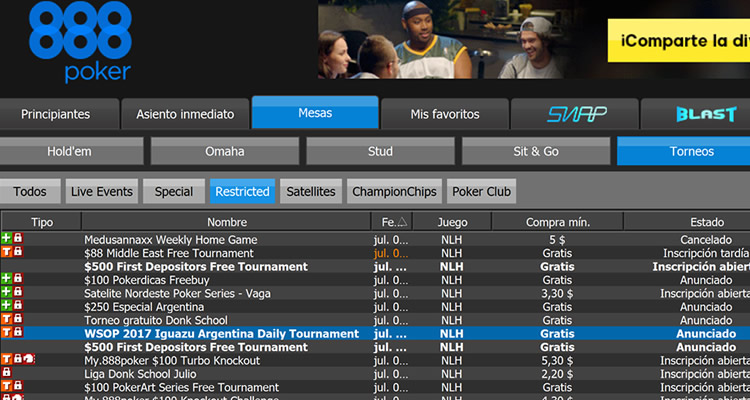The height and width of the screenshot is (400, 750).
Task: Click the yellow ¡Comparte la div banner button
Action: [x=679, y=41]
